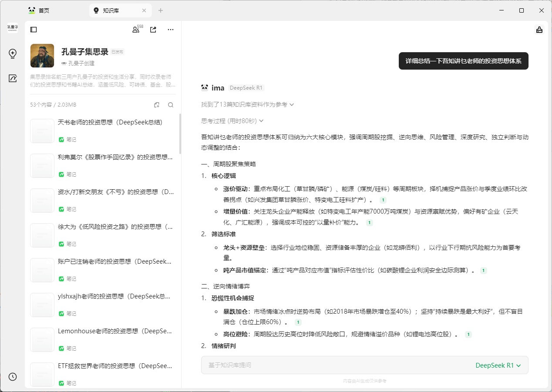552x392 pixels.
Task: Open the members icon showing 558
Action: (x=137, y=30)
